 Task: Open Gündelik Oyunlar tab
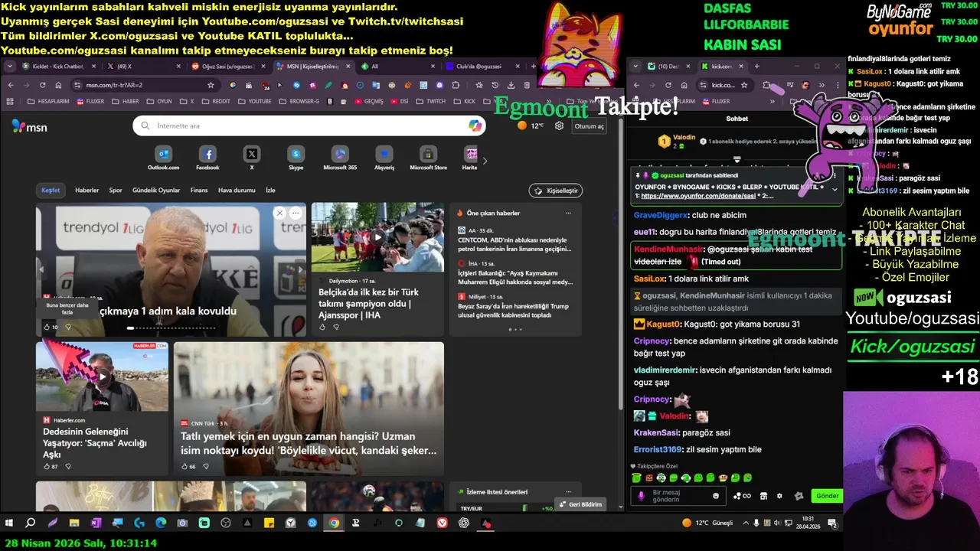(x=156, y=190)
